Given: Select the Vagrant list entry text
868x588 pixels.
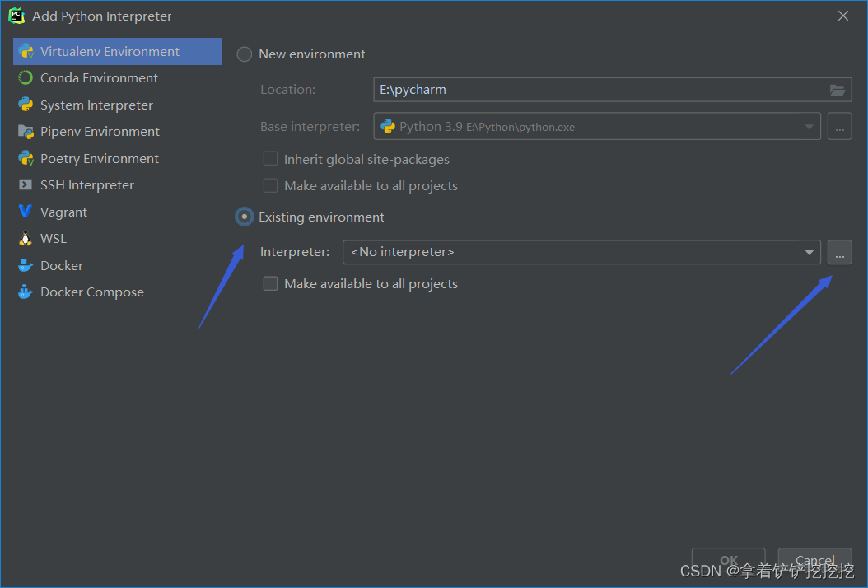Looking at the screenshot, I should click(x=63, y=212).
